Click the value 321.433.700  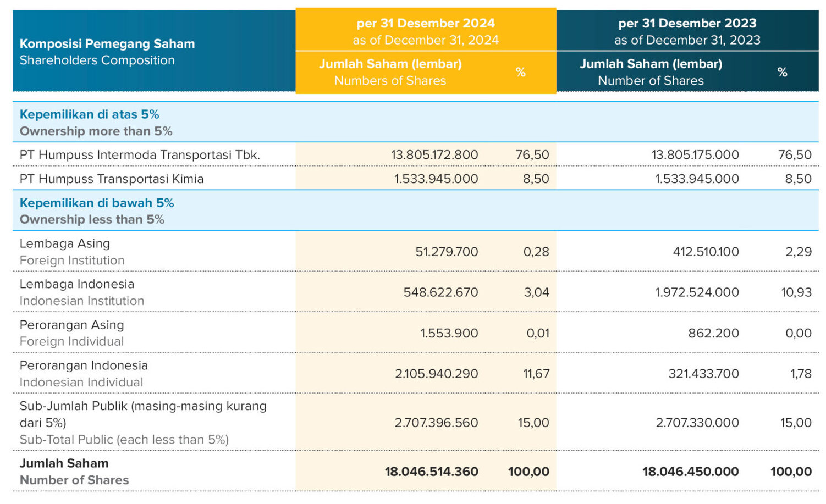tap(704, 374)
